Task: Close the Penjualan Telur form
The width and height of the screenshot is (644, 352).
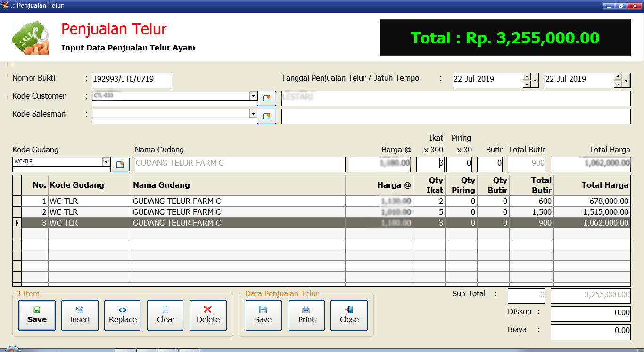Action: [x=349, y=315]
